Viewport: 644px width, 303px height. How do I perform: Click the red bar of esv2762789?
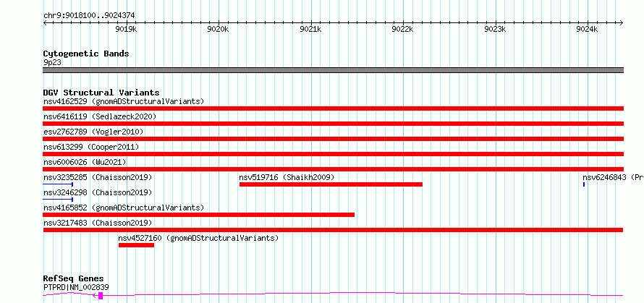pos(333,139)
